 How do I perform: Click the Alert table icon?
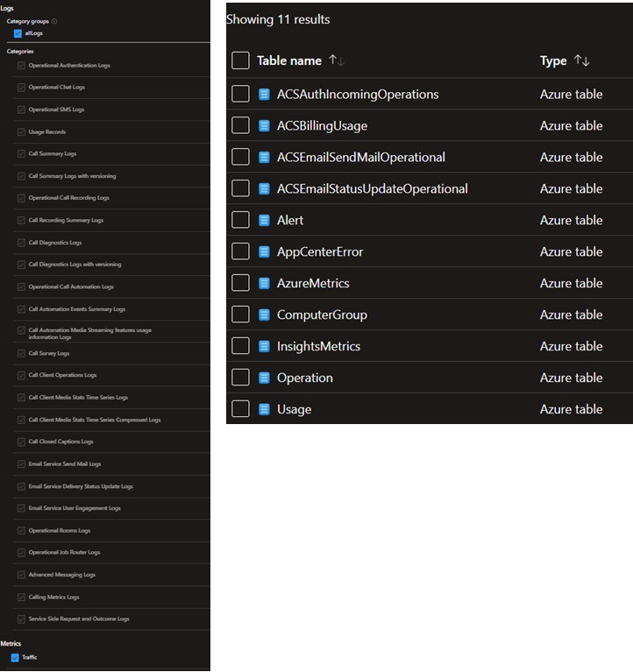264,220
